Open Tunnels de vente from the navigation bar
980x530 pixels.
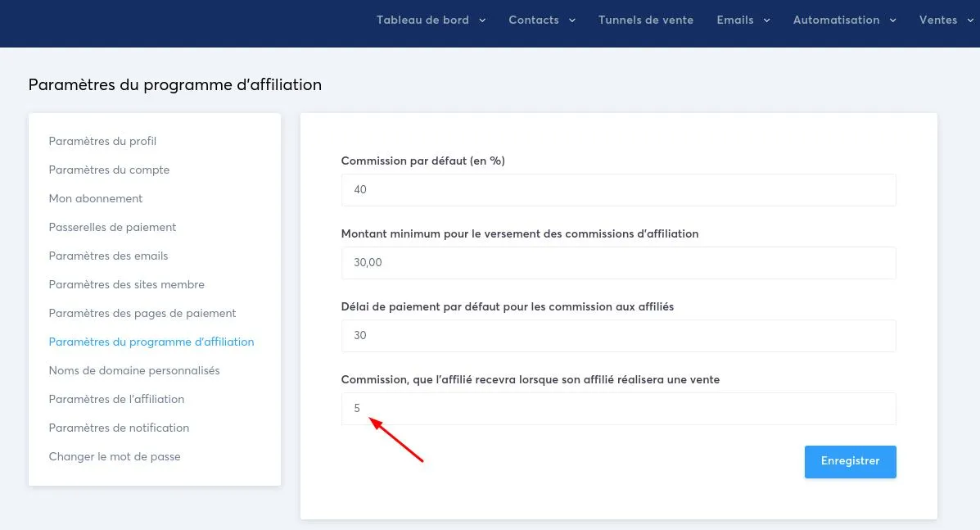(x=646, y=20)
